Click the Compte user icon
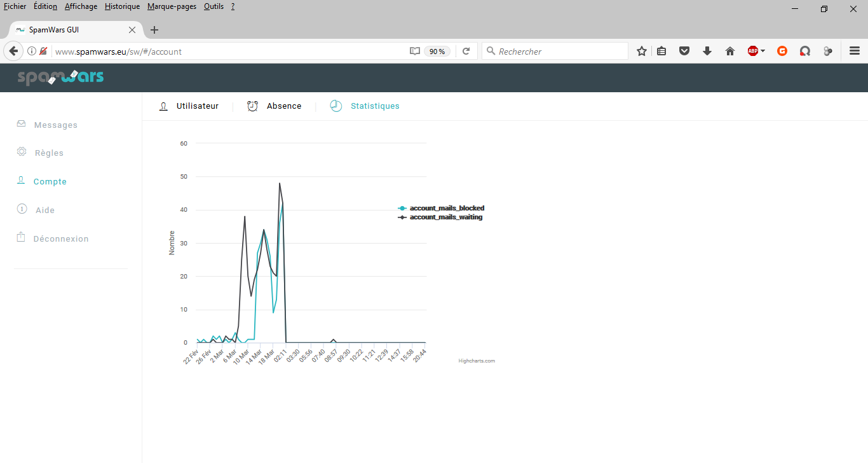868x463 pixels. click(x=22, y=181)
